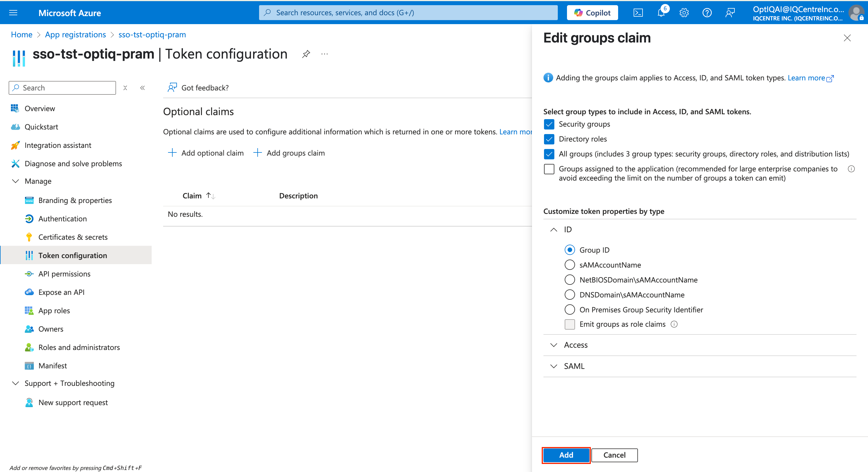This screenshot has height=472, width=868.
Task: Click the Diagnose and solve problems wrench icon
Action: click(x=15, y=163)
